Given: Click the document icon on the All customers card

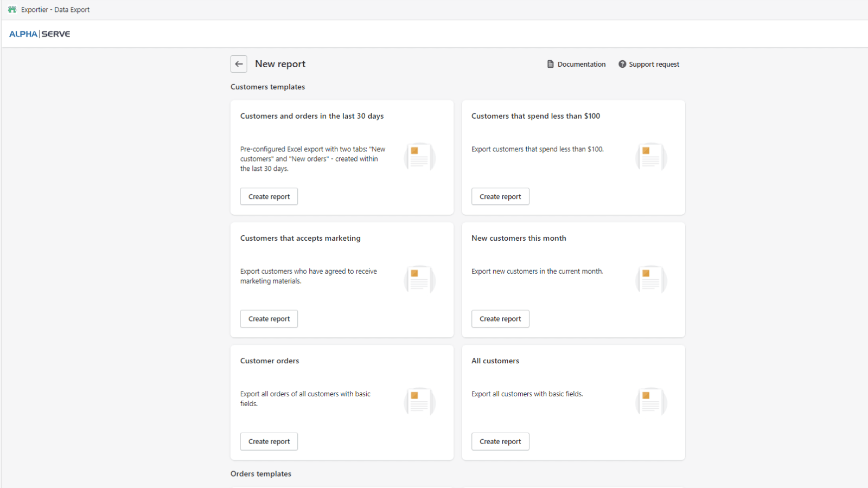Looking at the screenshot, I should click(x=651, y=402).
